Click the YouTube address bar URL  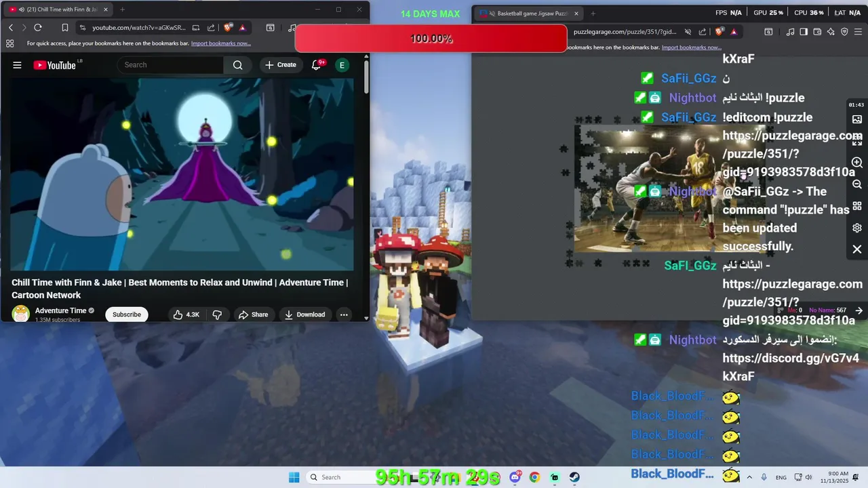coord(138,28)
